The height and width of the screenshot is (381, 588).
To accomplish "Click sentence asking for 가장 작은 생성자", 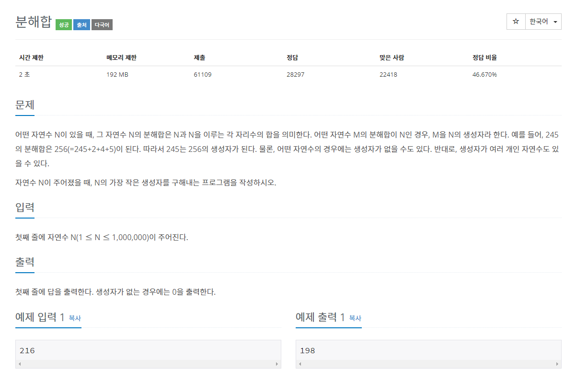I will [146, 183].
